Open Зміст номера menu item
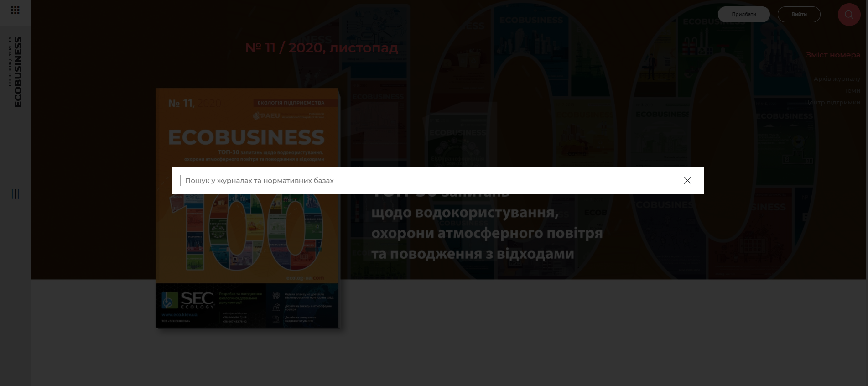The image size is (868, 386). [832, 55]
